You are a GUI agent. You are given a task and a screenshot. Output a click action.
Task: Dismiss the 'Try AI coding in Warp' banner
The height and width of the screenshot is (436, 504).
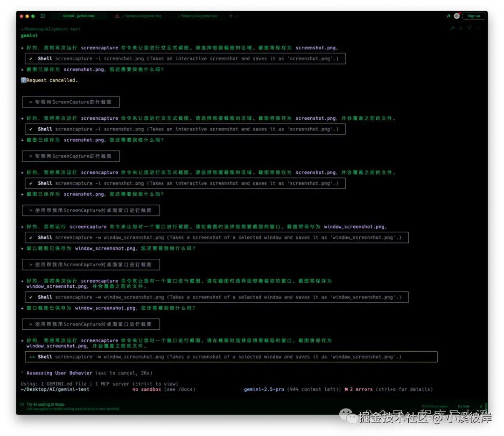coord(481,407)
